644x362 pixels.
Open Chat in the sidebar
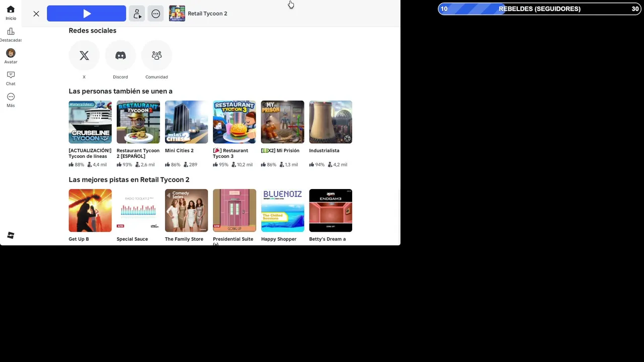(11, 78)
